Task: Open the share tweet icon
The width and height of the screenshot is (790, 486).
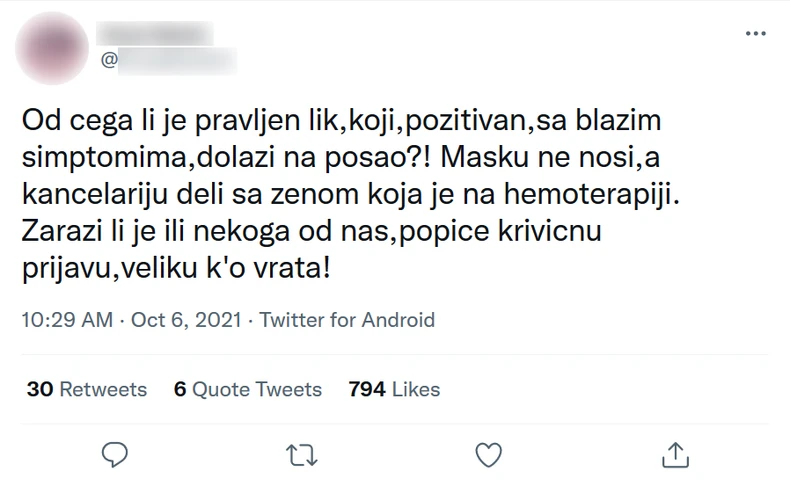Action: pyautogui.click(x=676, y=455)
